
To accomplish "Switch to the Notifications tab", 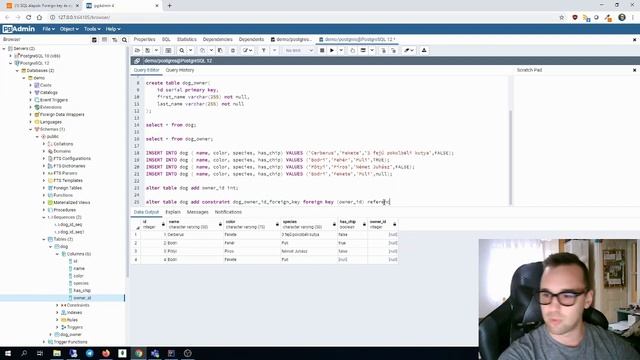I will coord(228,212).
